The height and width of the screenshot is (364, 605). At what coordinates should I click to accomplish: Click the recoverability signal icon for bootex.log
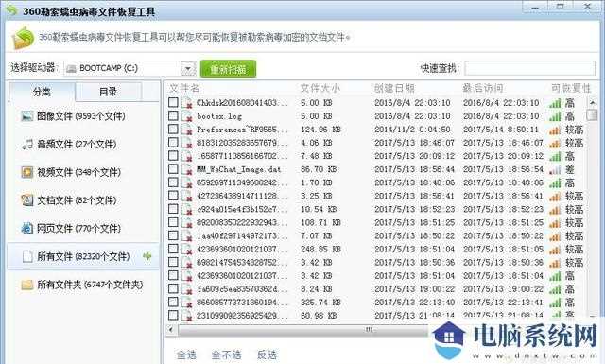tap(555, 116)
